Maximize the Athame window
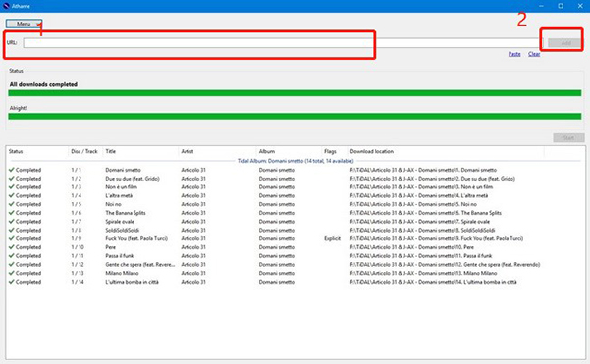590x364 pixels. pyautogui.click(x=561, y=6)
